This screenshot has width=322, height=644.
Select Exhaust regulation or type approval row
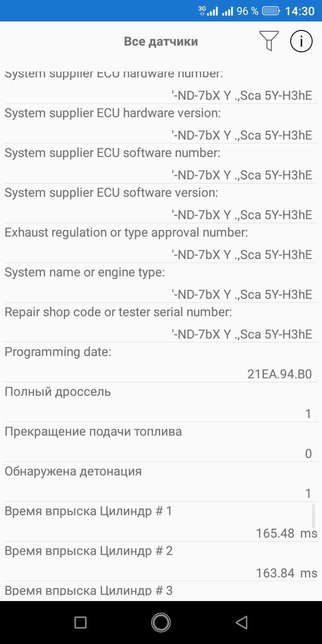[x=161, y=243]
